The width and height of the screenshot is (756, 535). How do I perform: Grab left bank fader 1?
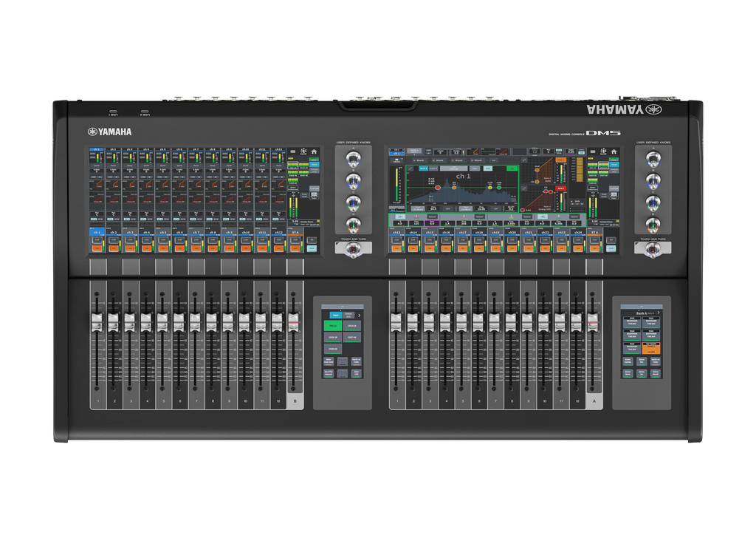97,322
